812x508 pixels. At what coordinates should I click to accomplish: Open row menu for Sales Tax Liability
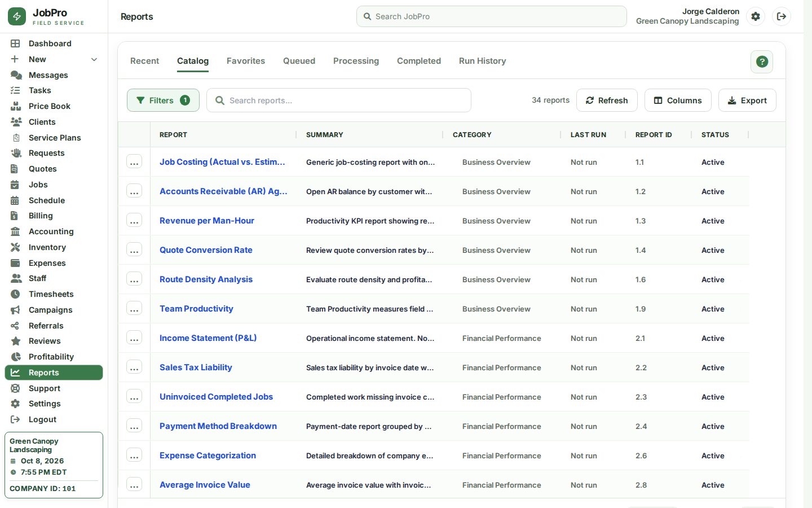click(x=134, y=367)
